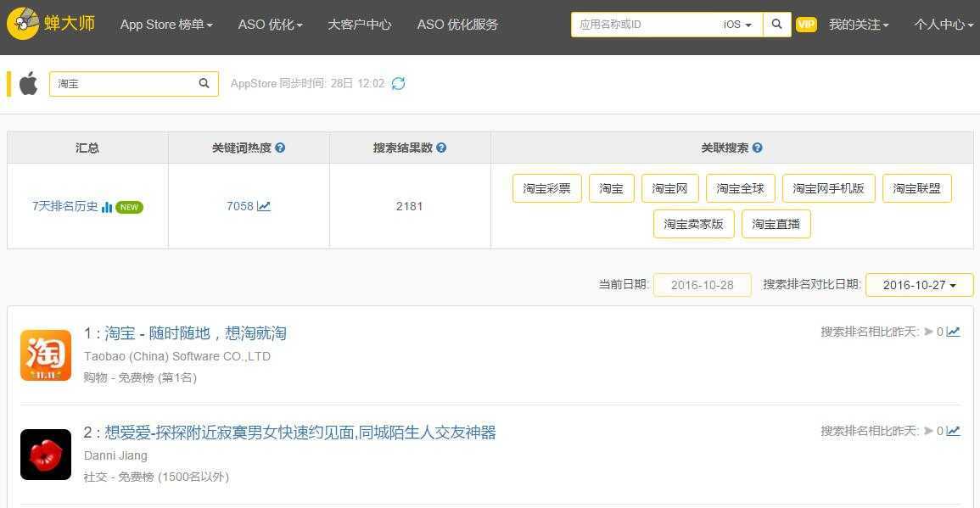Screen dimensions: 980x508
Task: Click the magnifier inside the 淘宝 keyword box
Action: tap(204, 83)
